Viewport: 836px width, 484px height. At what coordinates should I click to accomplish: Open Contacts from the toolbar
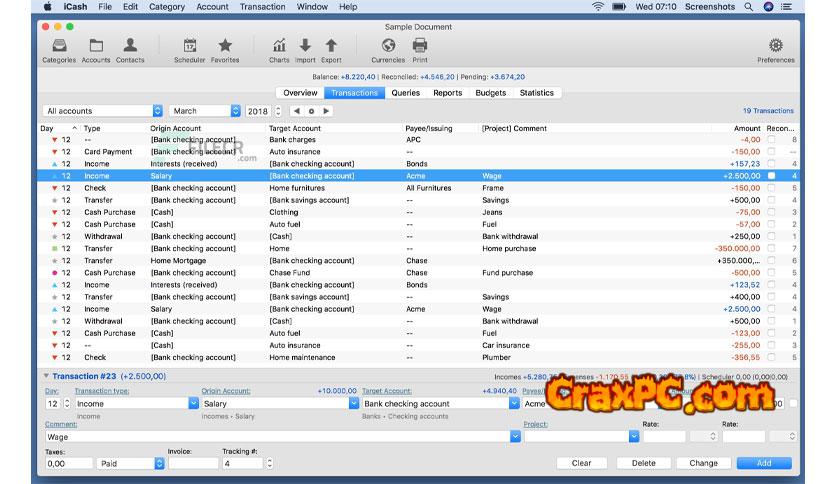tap(130, 46)
